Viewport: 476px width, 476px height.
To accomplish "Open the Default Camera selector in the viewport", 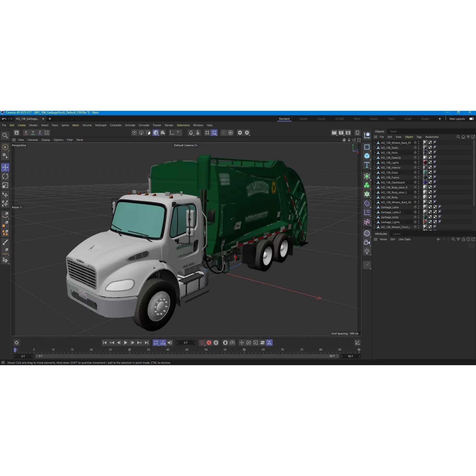I will point(185,145).
